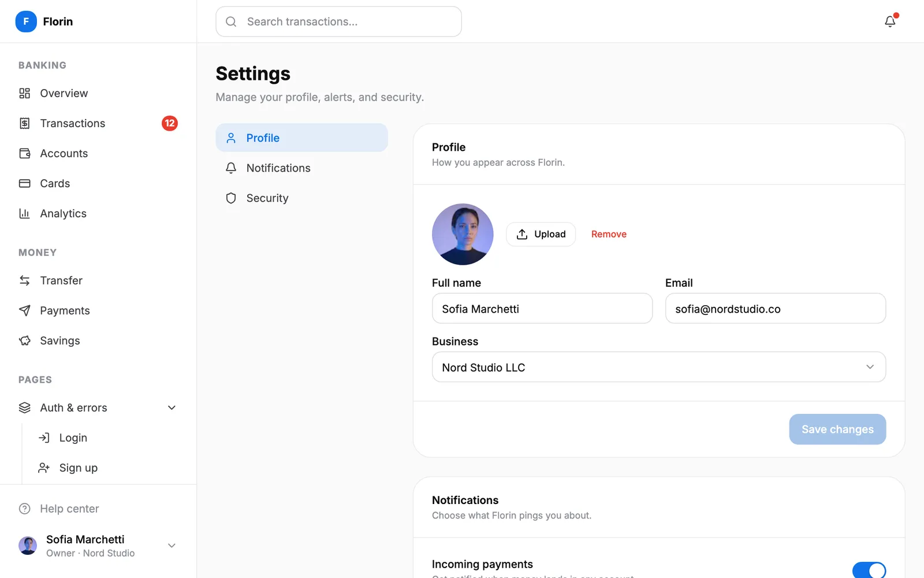Click the Notifications tab bell icon
The width and height of the screenshot is (924, 578).
pos(231,168)
